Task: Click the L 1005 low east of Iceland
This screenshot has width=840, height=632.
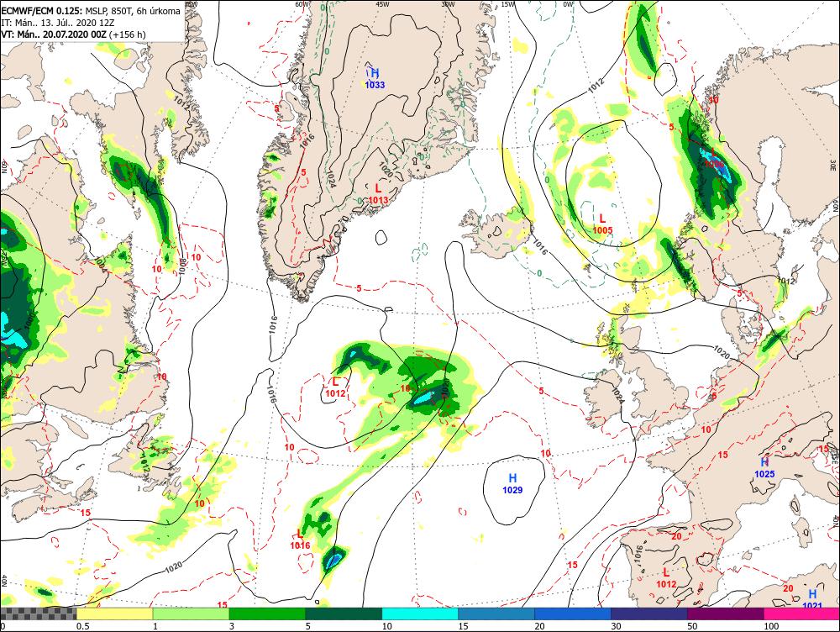Action: [602, 224]
